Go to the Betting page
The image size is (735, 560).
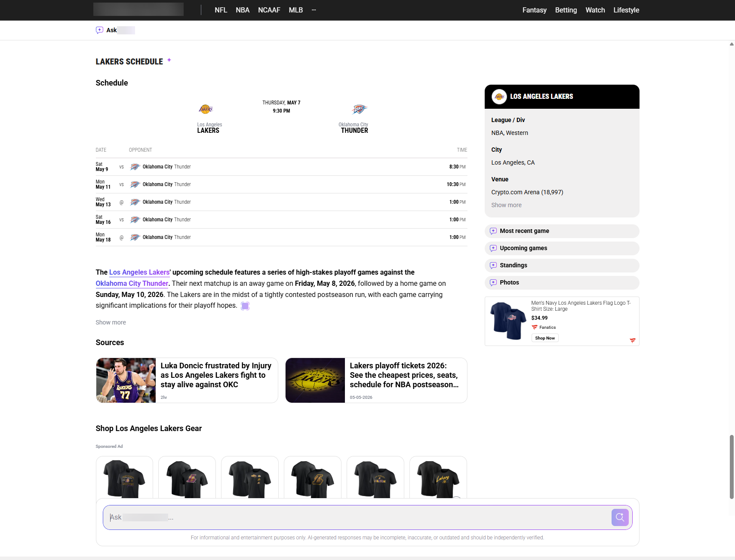pyautogui.click(x=566, y=10)
